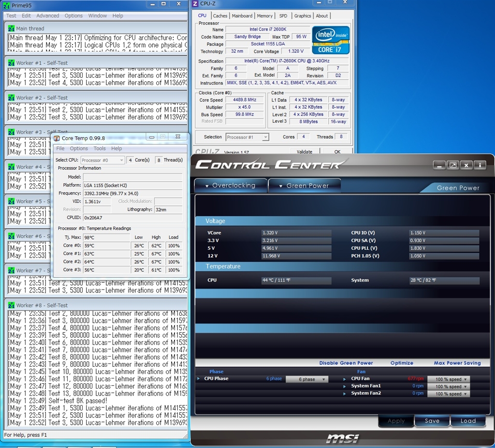Click the CPUID field showing 0x206A7
The height and width of the screenshot is (448, 495).
coord(132,217)
